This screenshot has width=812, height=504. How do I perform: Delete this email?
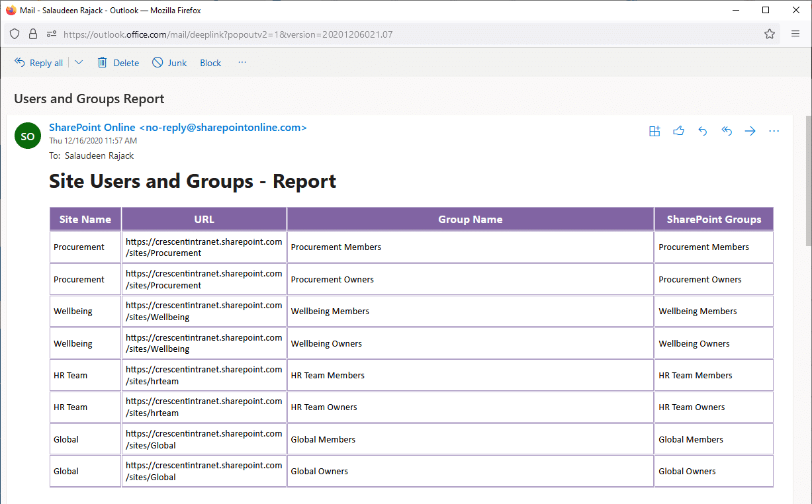pyautogui.click(x=118, y=63)
